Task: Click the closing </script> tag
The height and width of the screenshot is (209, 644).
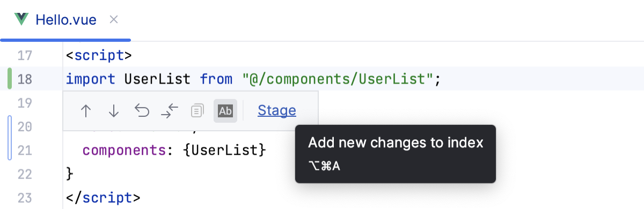Action: (x=103, y=197)
